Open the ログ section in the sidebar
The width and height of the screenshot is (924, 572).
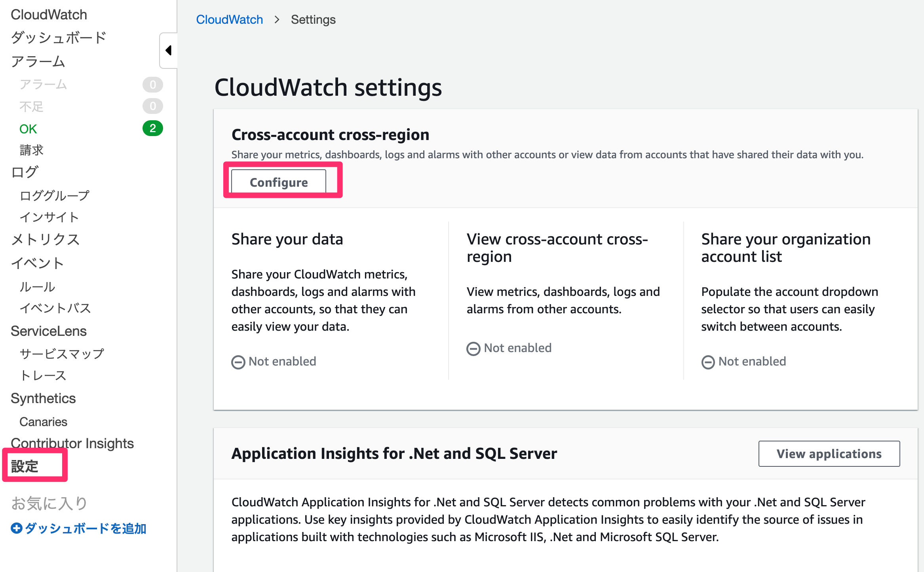[25, 172]
